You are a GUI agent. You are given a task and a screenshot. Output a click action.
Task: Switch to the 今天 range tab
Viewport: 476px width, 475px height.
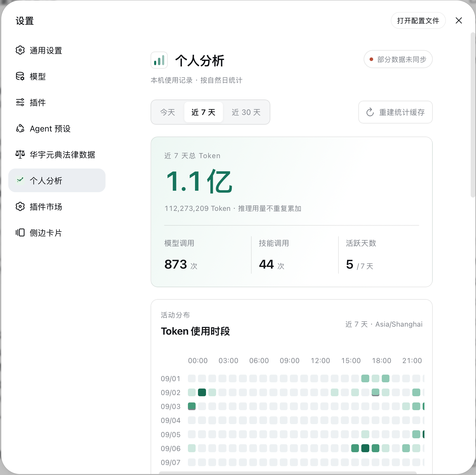pos(168,112)
